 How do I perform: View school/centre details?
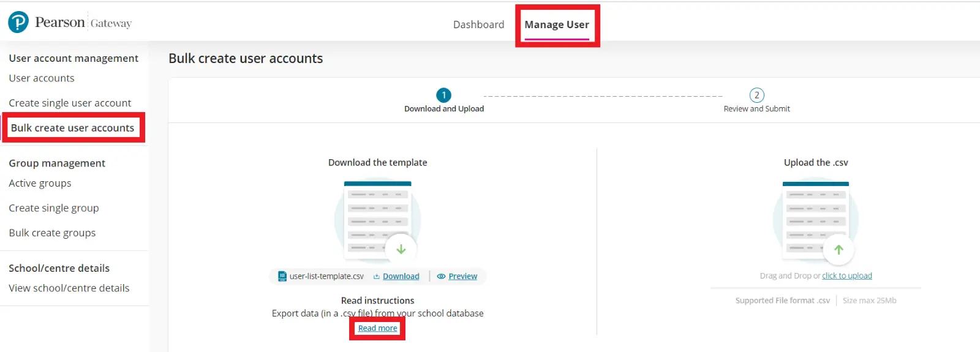(x=69, y=288)
